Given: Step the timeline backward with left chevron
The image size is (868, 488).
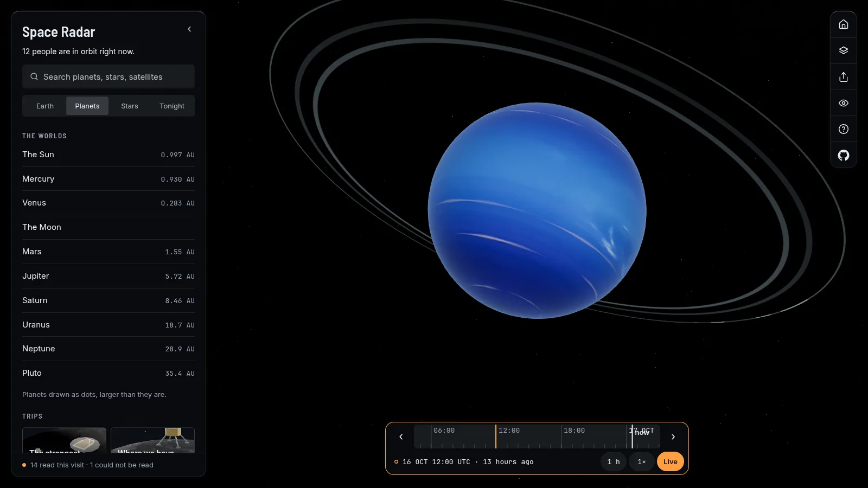Looking at the screenshot, I should point(401,436).
